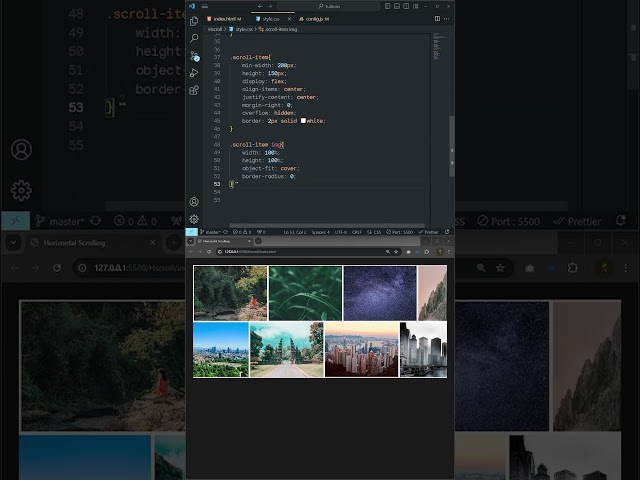The height and width of the screenshot is (480, 640).
Task: Change the file encoding via UTF-8
Action: pyautogui.click(x=341, y=232)
